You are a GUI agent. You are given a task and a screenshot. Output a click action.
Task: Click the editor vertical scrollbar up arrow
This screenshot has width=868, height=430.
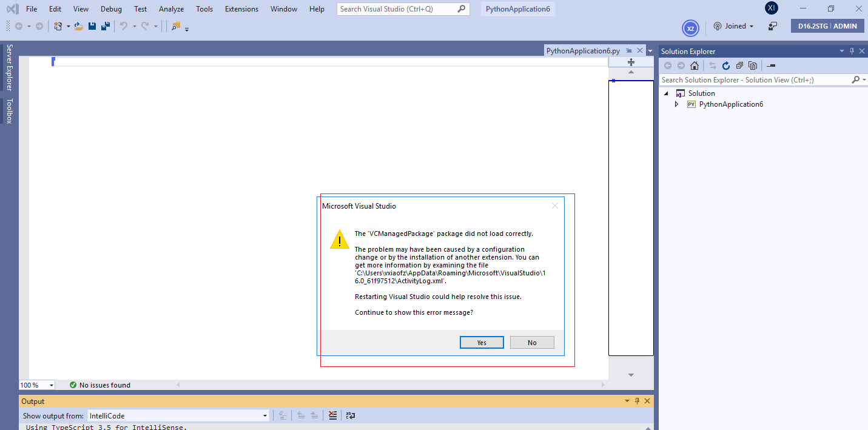pyautogui.click(x=631, y=72)
